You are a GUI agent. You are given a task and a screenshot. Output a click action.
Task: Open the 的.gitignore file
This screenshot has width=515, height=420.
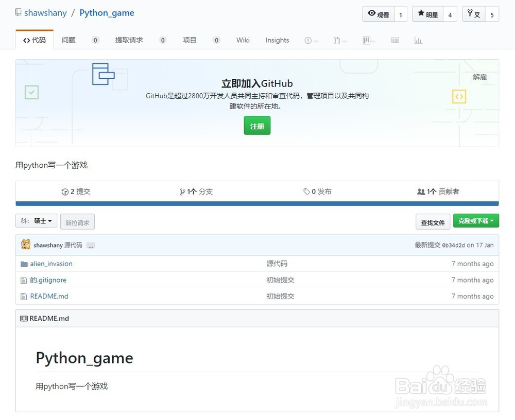pyautogui.click(x=48, y=280)
